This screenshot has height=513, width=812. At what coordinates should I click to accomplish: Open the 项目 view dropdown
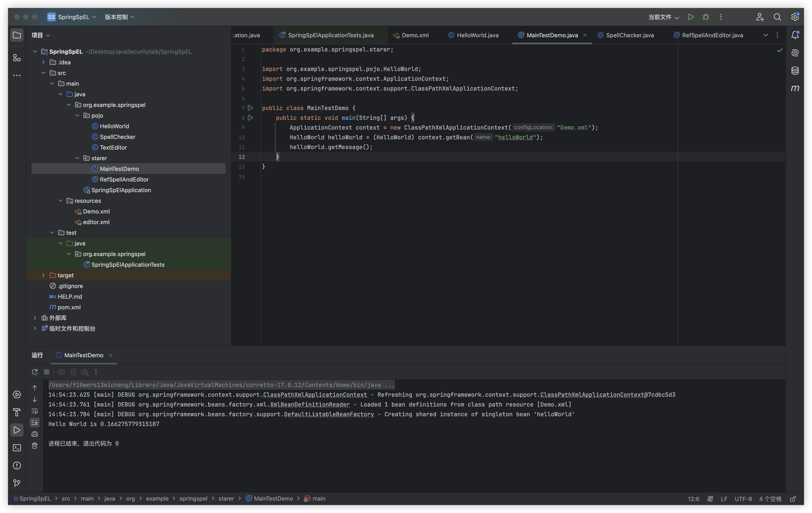(40, 35)
